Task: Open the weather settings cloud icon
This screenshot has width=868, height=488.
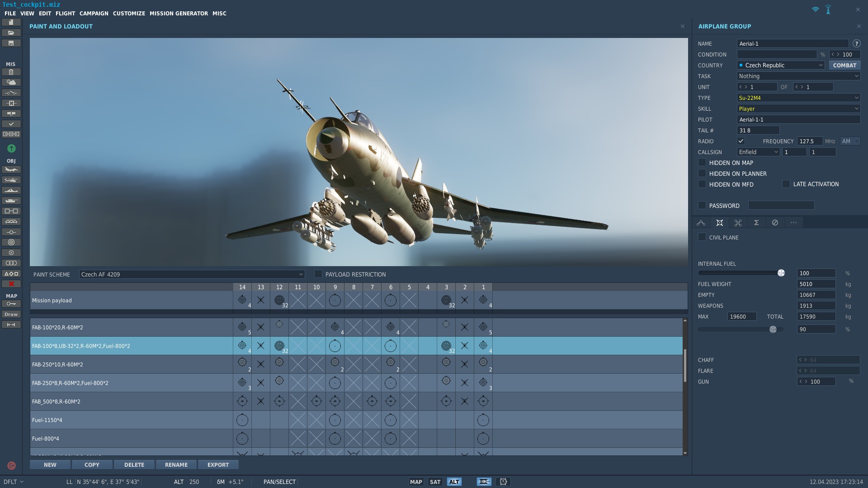Action: coord(11,82)
